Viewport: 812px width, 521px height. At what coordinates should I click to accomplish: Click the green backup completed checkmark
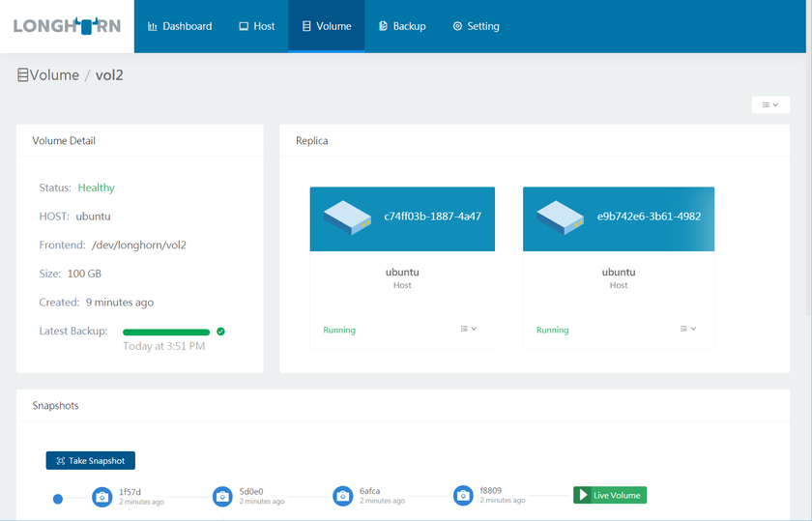click(x=220, y=332)
